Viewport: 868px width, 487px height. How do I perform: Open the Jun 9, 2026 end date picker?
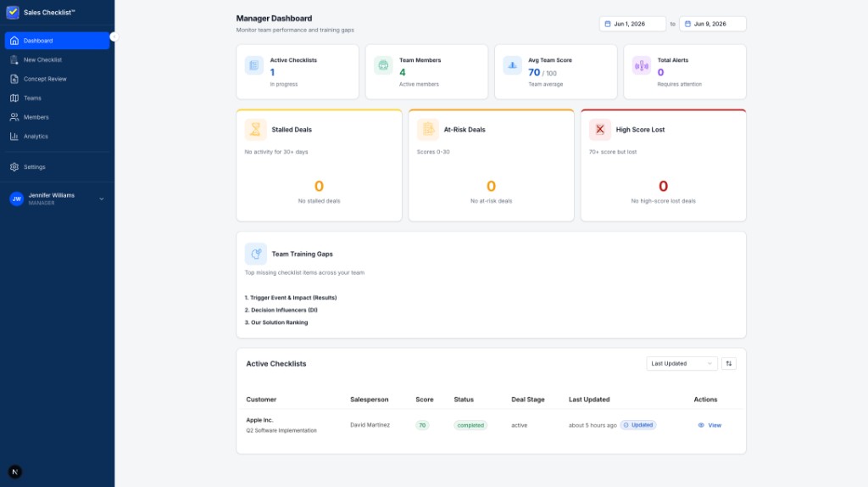coord(712,24)
